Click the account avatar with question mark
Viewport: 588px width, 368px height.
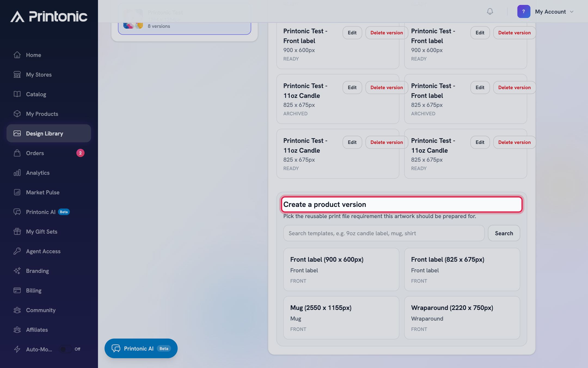click(524, 11)
